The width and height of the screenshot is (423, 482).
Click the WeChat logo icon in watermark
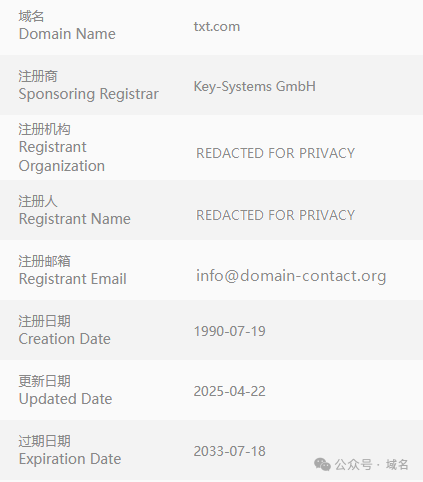click(x=322, y=464)
